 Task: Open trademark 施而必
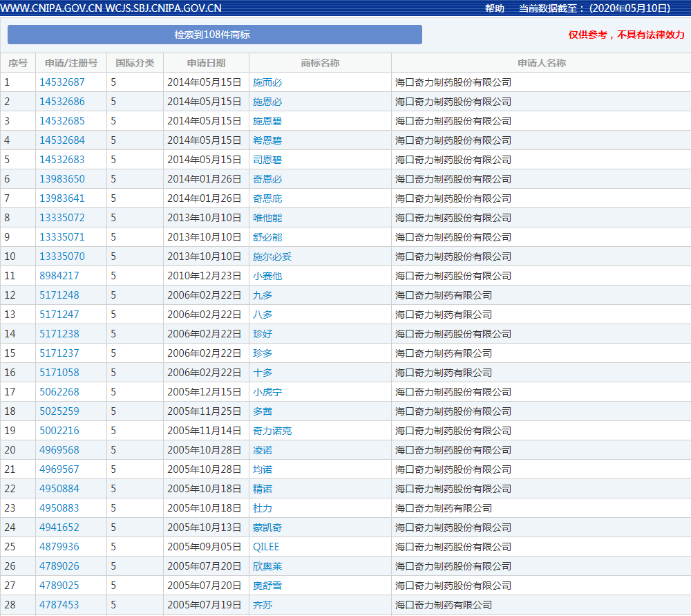[x=267, y=82]
